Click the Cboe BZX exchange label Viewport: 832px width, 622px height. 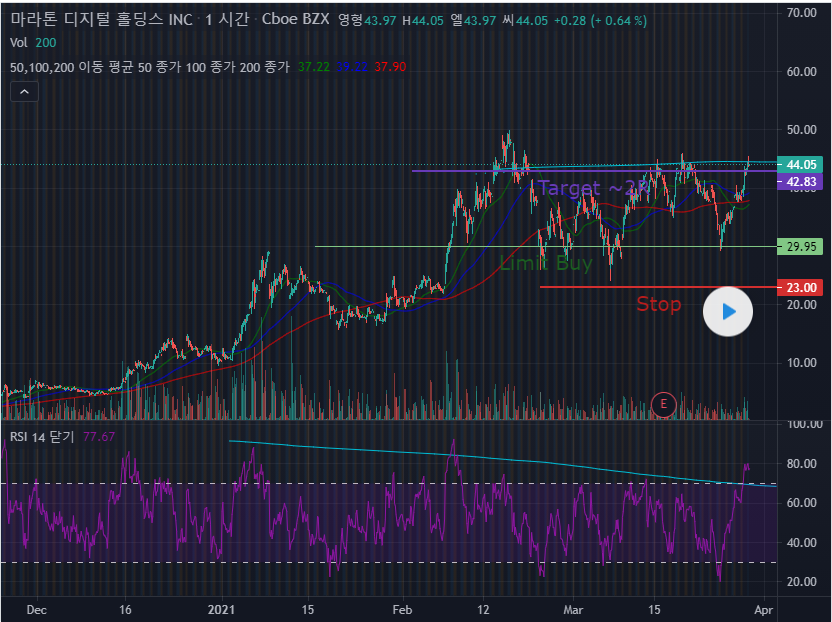(295, 20)
